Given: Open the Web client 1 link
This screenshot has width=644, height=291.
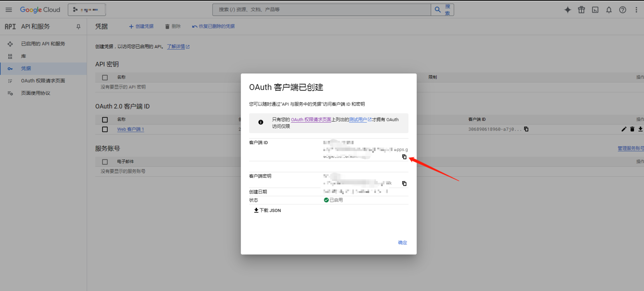Looking at the screenshot, I should pos(130,129).
